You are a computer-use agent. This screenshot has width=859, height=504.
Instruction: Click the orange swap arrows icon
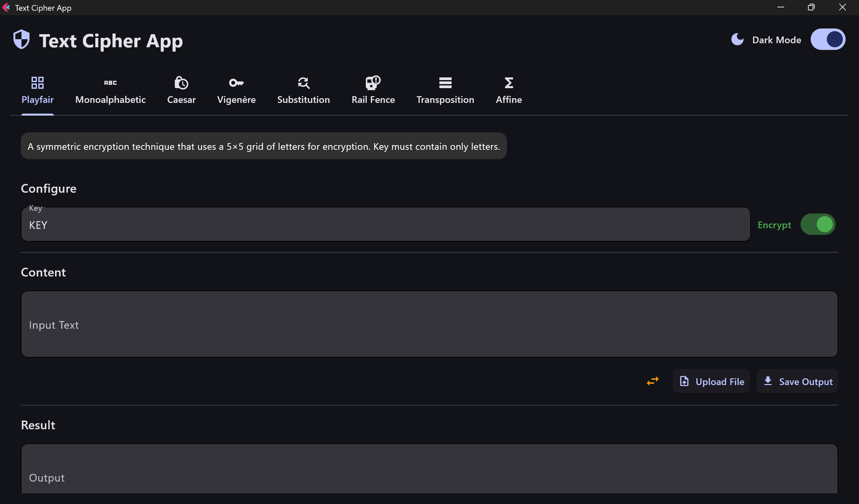[x=652, y=381]
